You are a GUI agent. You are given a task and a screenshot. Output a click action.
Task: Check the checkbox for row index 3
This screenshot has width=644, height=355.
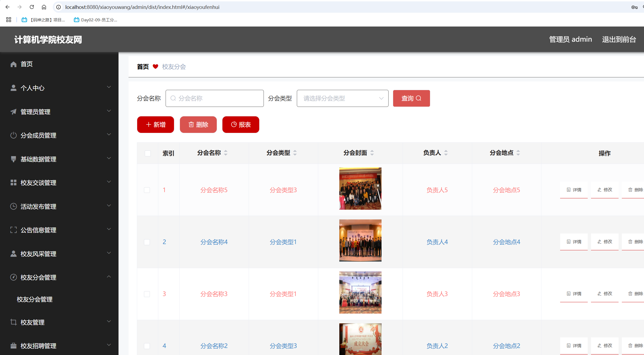(147, 294)
